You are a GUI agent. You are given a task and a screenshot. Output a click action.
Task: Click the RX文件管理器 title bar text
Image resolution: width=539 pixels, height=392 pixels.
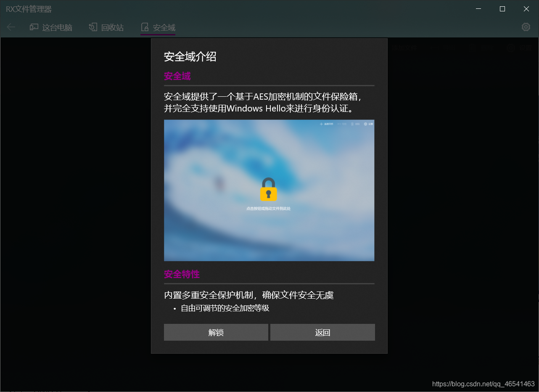(28, 8)
